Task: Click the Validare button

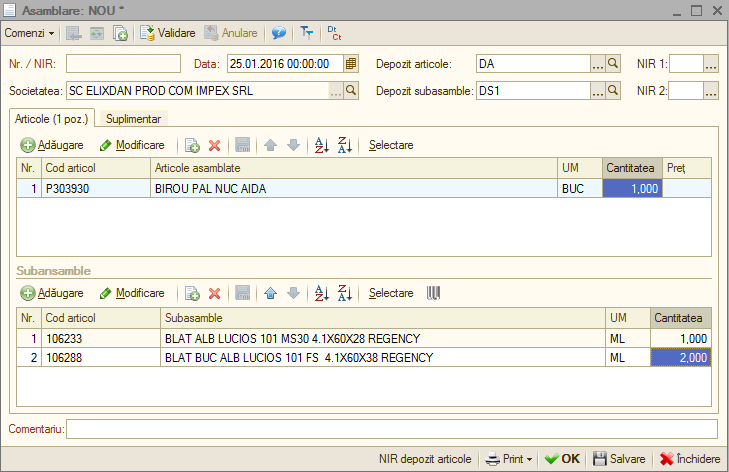Action: coord(168,33)
